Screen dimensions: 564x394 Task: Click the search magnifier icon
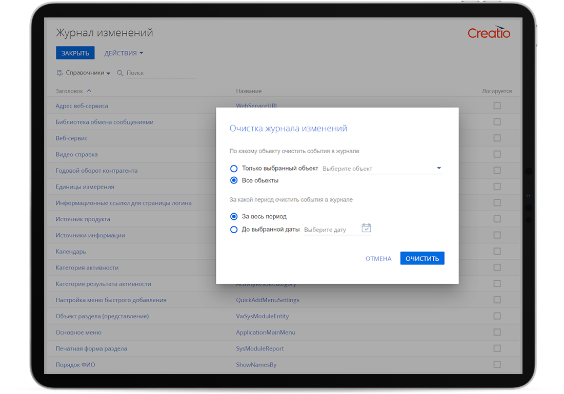[120, 73]
